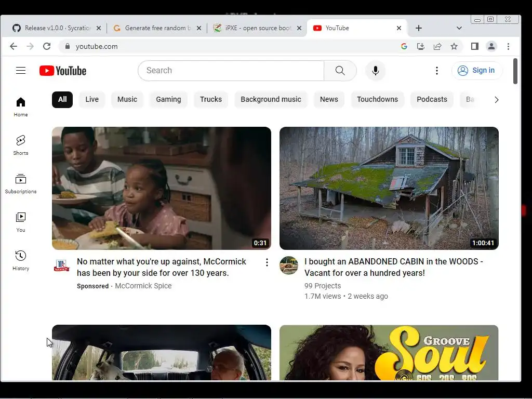Screen dimensions: 532x399
Task: Bookmark this page with the star
Action: click(454, 46)
